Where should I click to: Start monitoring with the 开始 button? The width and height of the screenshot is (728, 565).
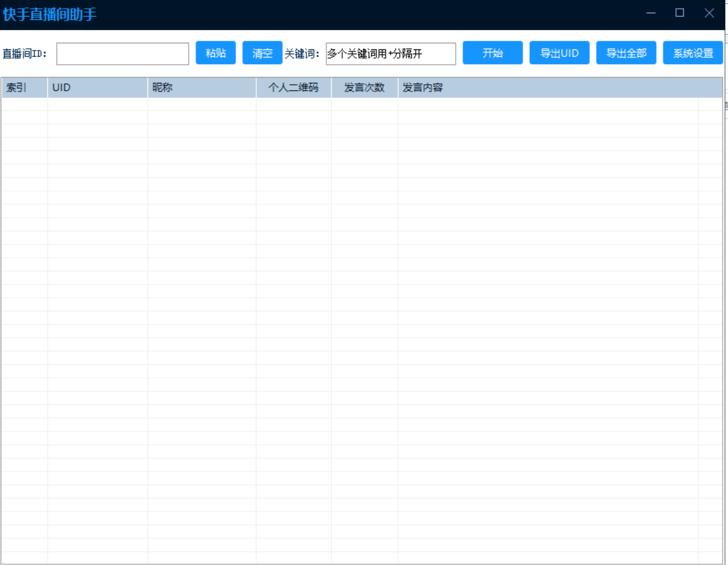click(492, 53)
